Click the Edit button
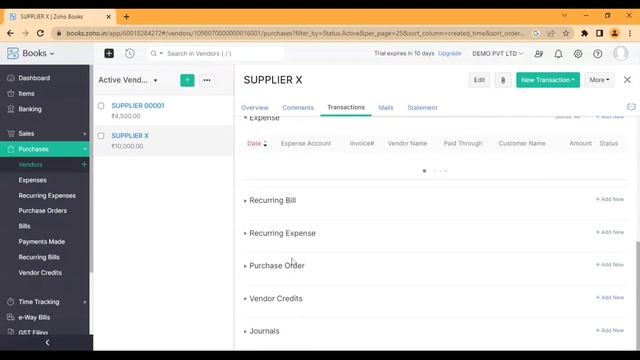 coord(479,80)
